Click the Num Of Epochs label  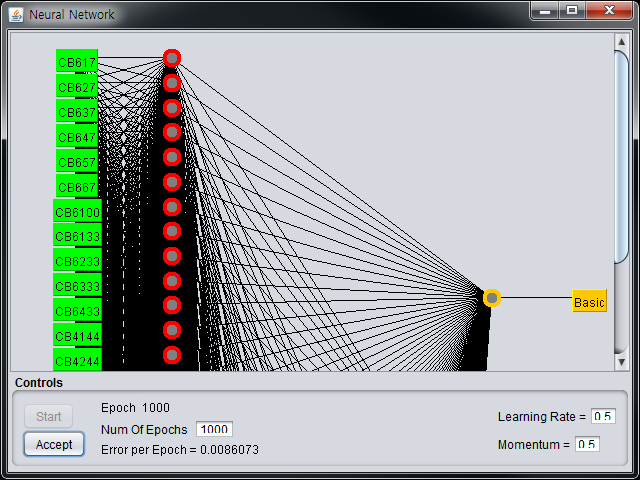coord(144,430)
